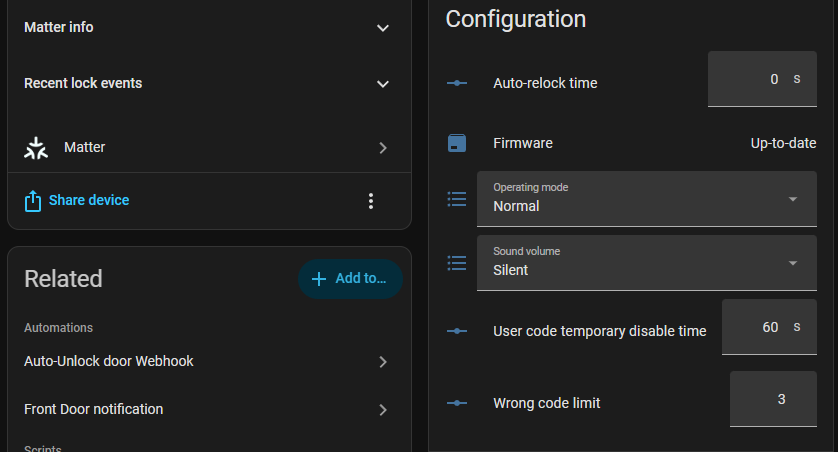Open chevron for Front Door notification
This screenshot has width=838, height=452.
point(383,410)
